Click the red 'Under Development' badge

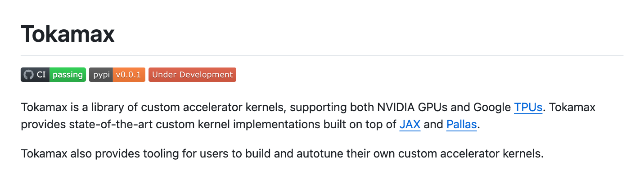(192, 75)
